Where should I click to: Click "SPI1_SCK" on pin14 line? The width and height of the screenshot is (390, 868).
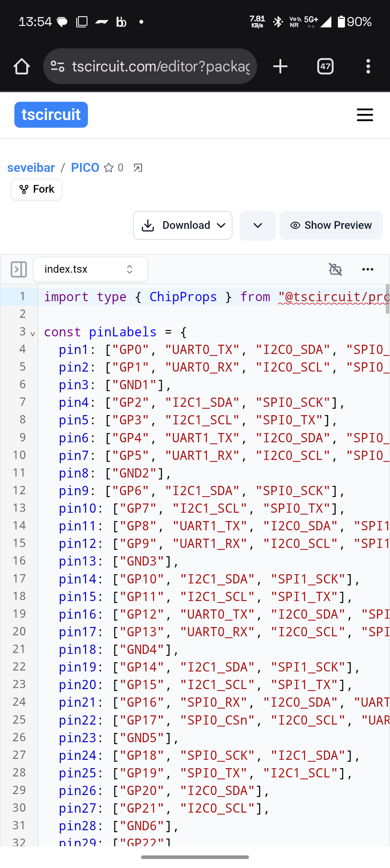[308, 579]
